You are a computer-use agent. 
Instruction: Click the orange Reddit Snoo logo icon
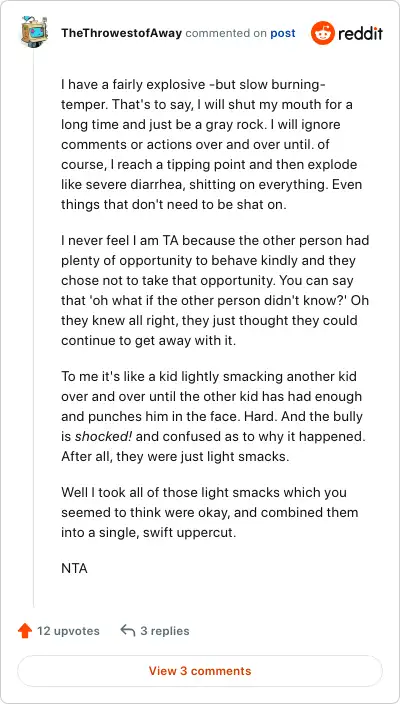click(322, 33)
